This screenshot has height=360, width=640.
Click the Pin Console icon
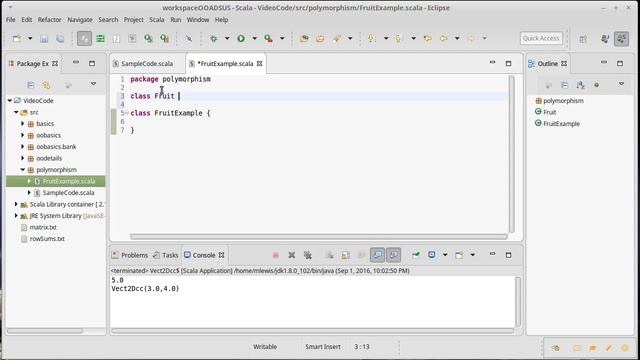416,255
